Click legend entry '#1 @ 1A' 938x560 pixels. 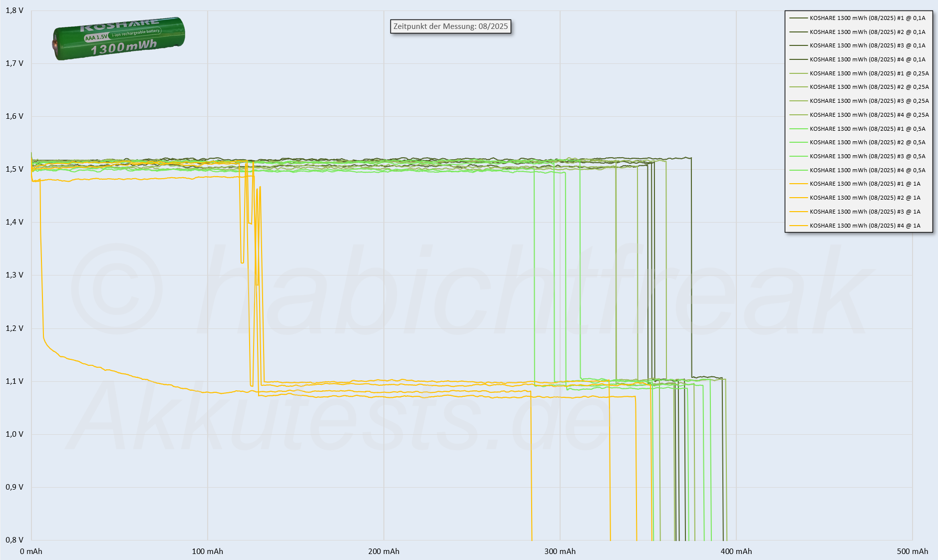(x=856, y=184)
